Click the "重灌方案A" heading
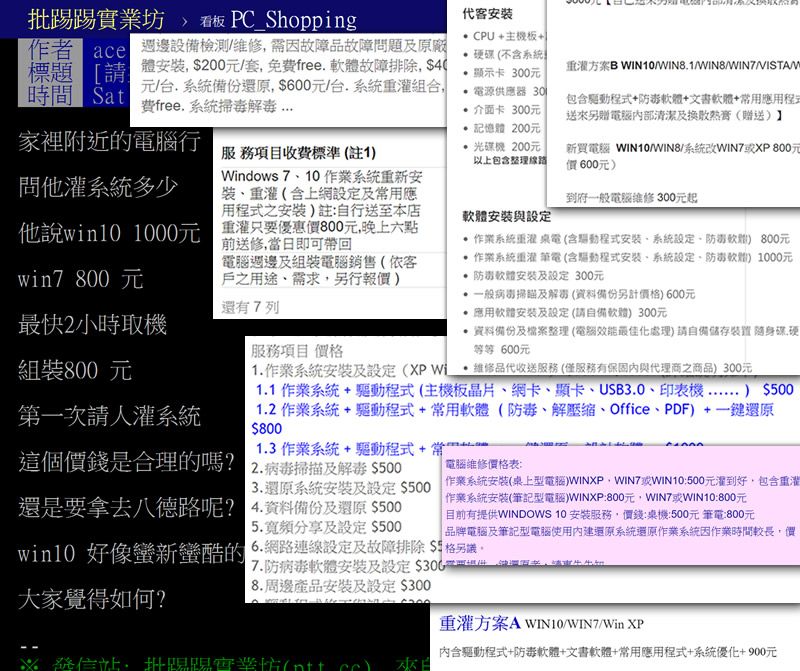 (x=480, y=624)
